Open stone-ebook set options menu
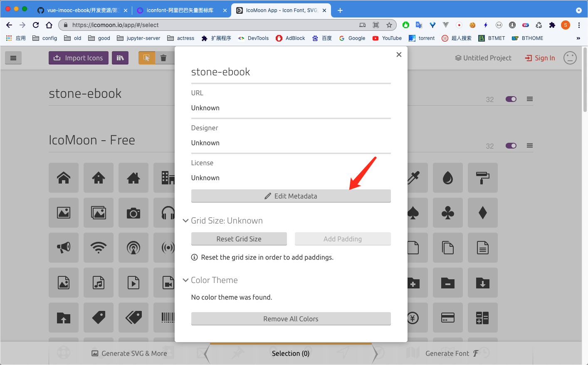Viewport: 588px width, 365px height. [530, 99]
